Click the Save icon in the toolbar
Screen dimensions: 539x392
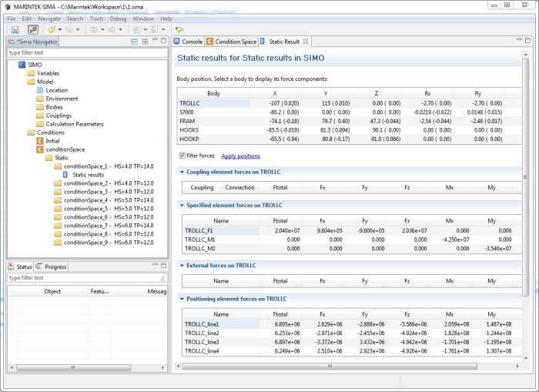pos(15,29)
